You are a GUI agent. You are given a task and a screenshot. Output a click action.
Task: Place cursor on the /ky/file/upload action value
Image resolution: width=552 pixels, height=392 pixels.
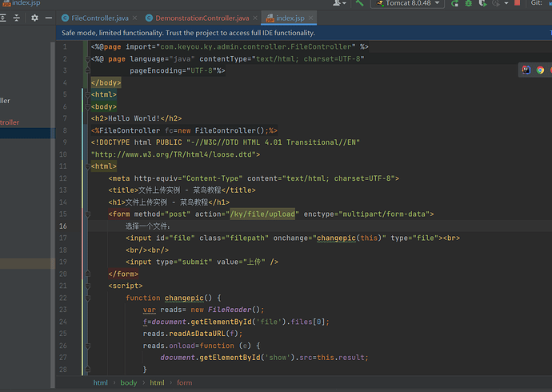262,214
